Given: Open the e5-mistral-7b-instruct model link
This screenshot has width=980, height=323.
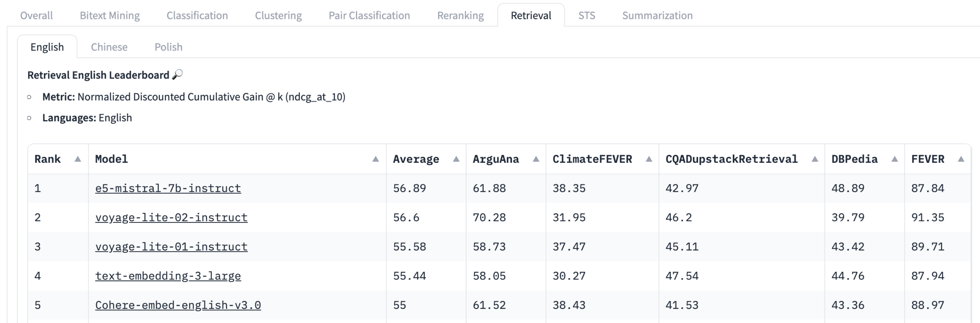Looking at the screenshot, I should pyautogui.click(x=168, y=188).
